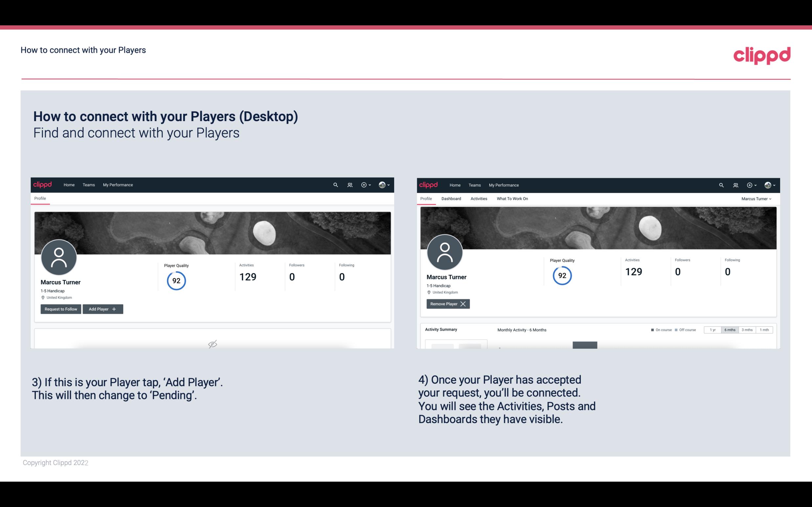Expand the '3 mths' time period selector
This screenshot has width=812, height=507.
point(747,329)
